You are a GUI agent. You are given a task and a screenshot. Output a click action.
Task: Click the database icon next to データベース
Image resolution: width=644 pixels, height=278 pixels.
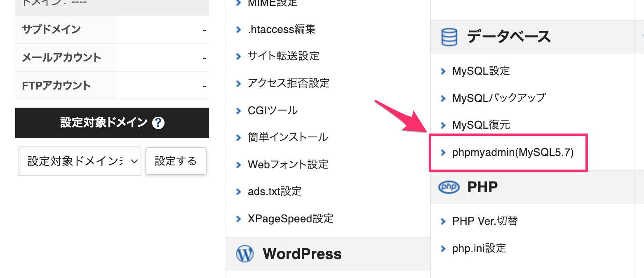pos(449,37)
